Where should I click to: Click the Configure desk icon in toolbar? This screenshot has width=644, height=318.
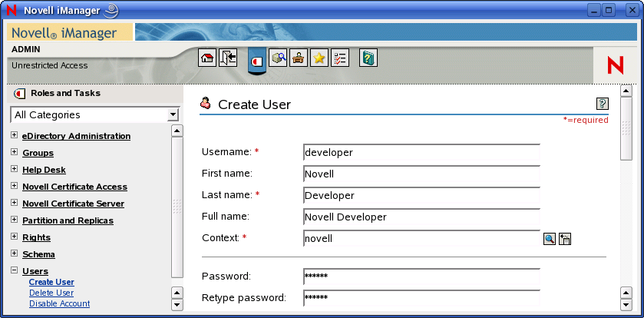pos(299,58)
